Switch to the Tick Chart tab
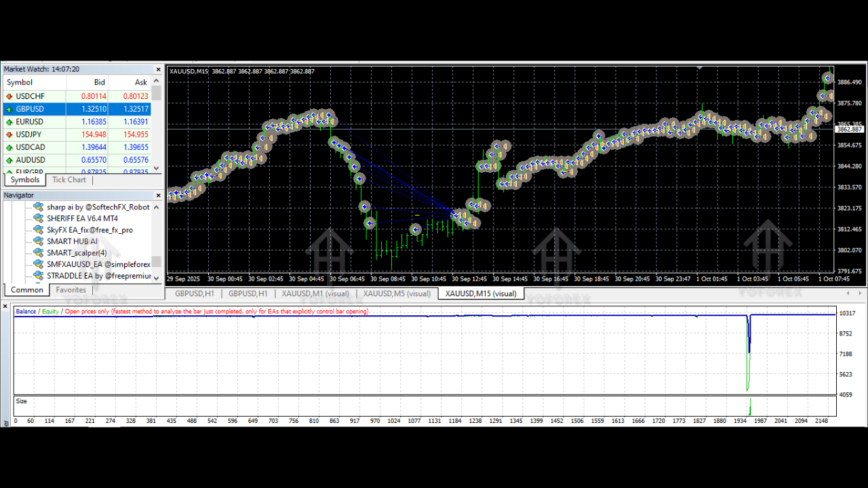This screenshot has width=868, height=488. pos(68,180)
